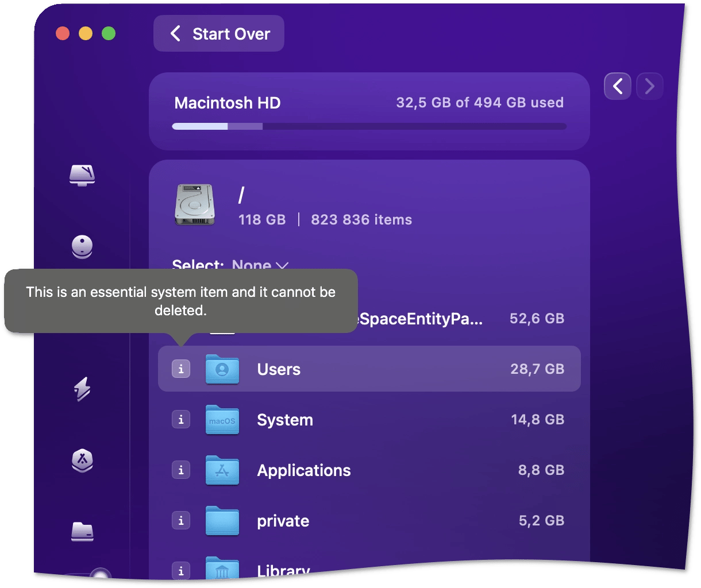Click the info icon beside System
701x588 pixels.
click(x=181, y=420)
